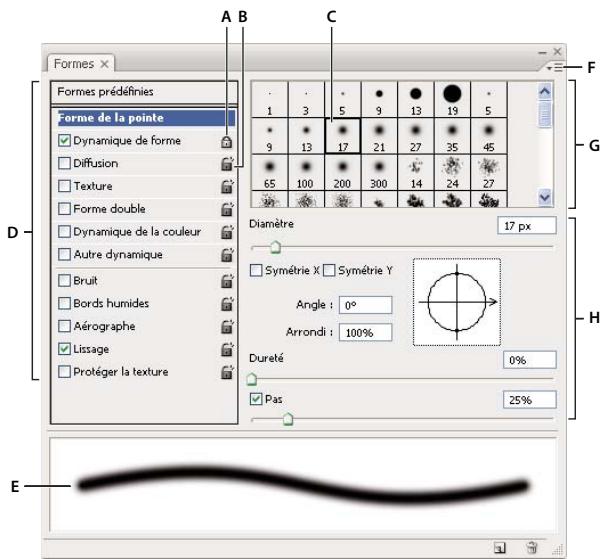Open the Formes panel menu

click(x=555, y=68)
